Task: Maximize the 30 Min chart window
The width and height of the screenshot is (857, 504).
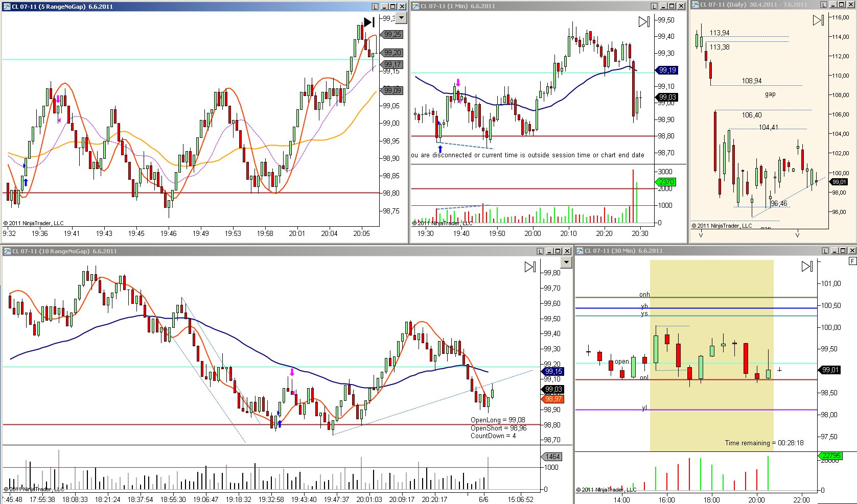Action: [x=843, y=251]
